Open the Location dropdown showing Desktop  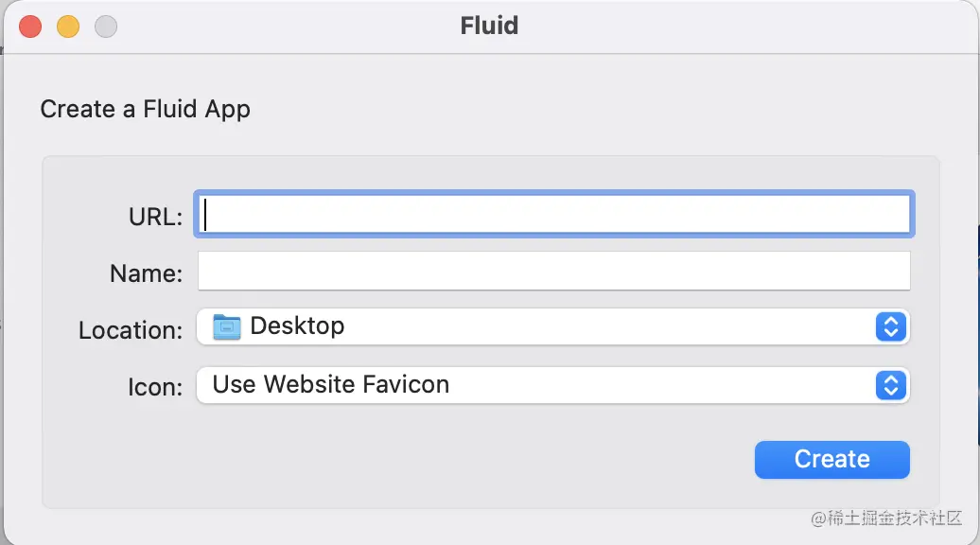click(552, 327)
